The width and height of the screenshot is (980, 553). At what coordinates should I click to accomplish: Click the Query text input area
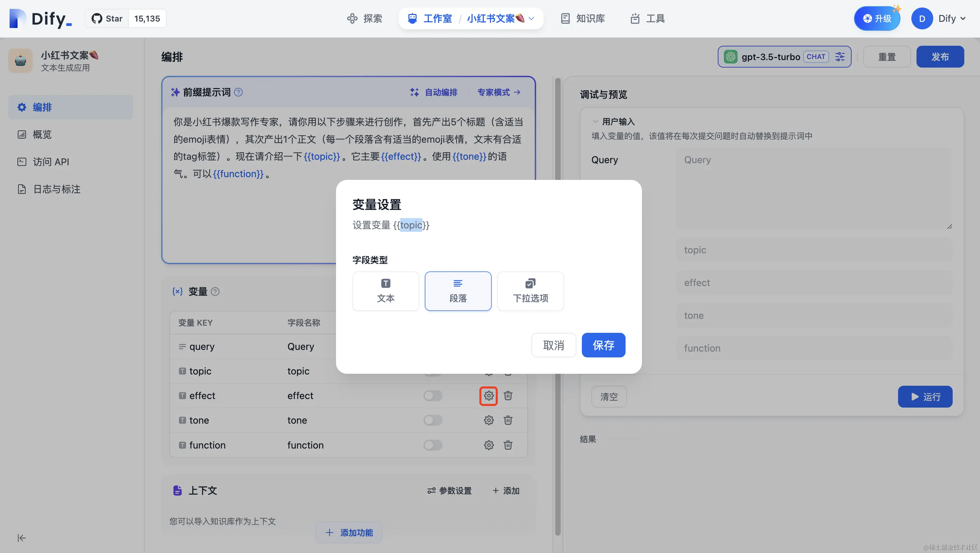point(814,189)
